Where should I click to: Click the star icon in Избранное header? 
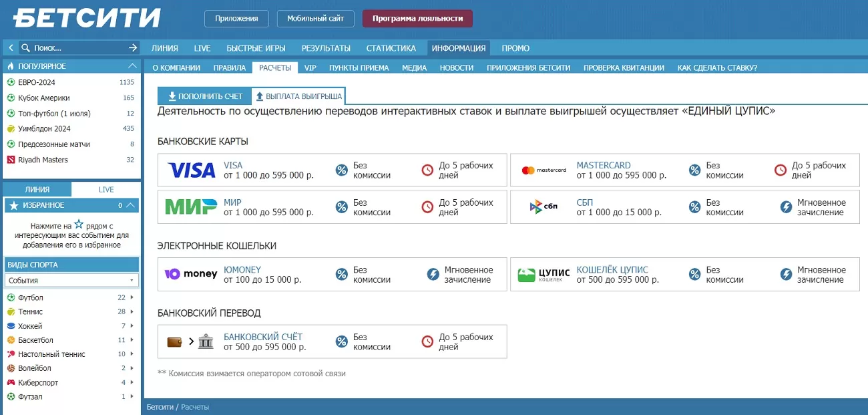[14, 206]
